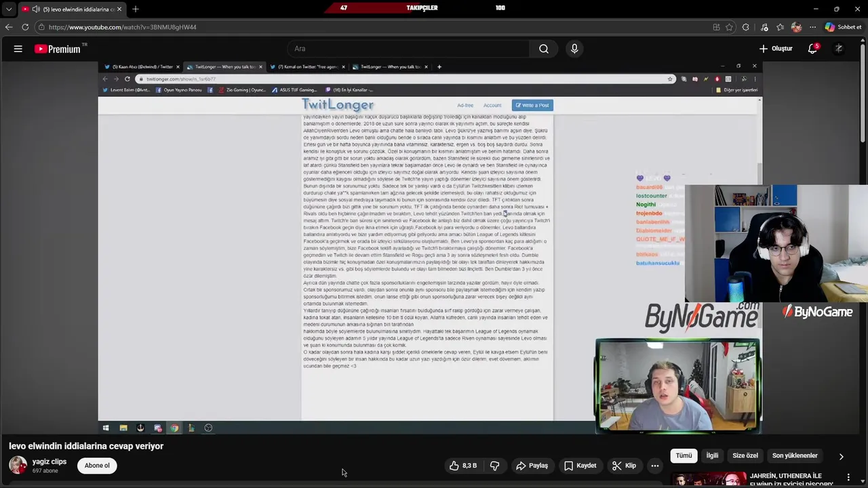Save video with Kaydet button
868x488 pixels.
point(580,466)
